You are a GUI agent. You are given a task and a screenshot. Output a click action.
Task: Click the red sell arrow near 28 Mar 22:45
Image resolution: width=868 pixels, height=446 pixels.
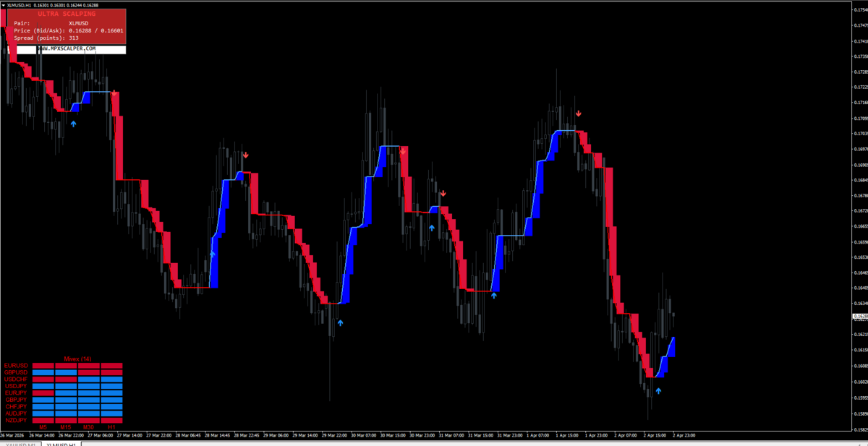[x=246, y=155]
